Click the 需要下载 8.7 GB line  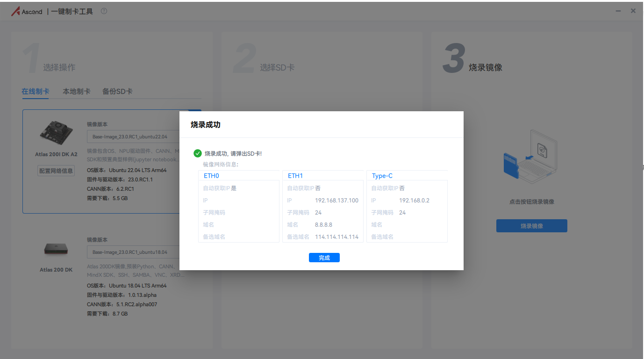(107, 314)
